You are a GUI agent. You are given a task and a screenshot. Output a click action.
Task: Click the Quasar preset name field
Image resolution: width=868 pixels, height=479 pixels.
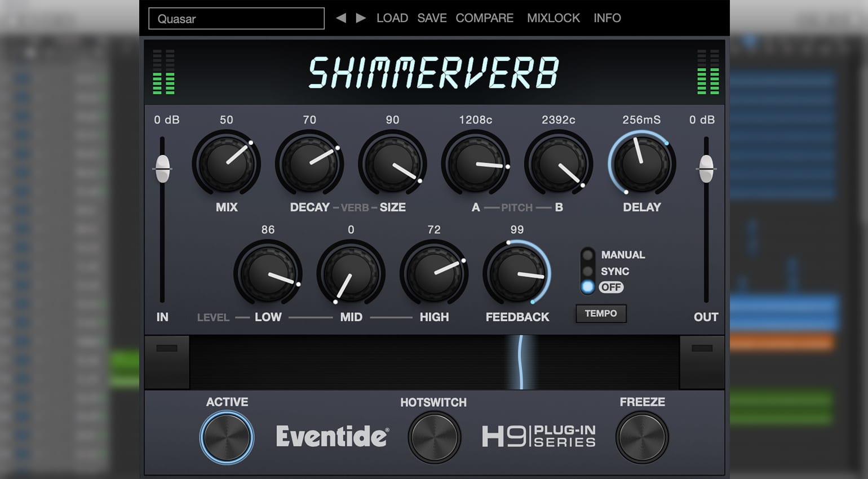pos(237,19)
